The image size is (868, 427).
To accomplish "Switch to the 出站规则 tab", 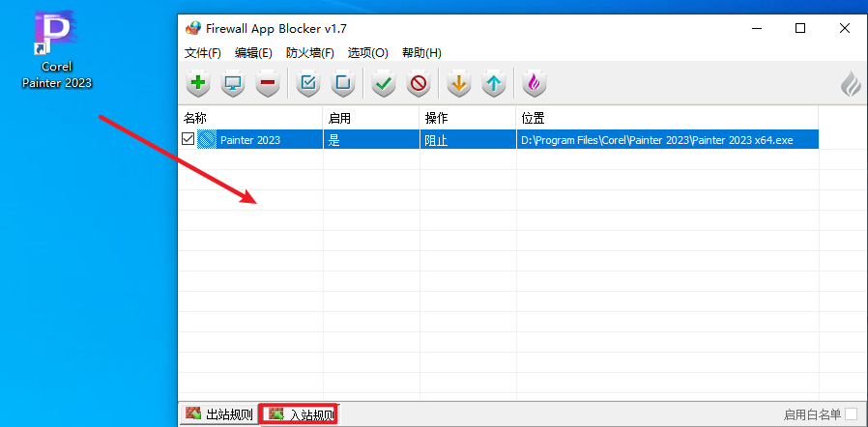I will (x=218, y=413).
